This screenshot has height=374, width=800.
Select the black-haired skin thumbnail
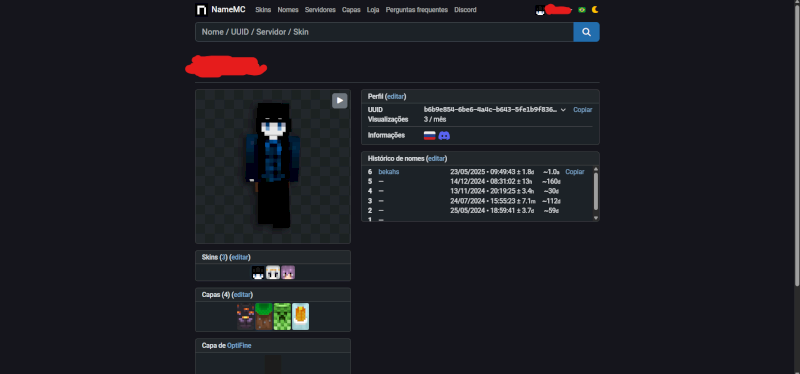click(258, 272)
